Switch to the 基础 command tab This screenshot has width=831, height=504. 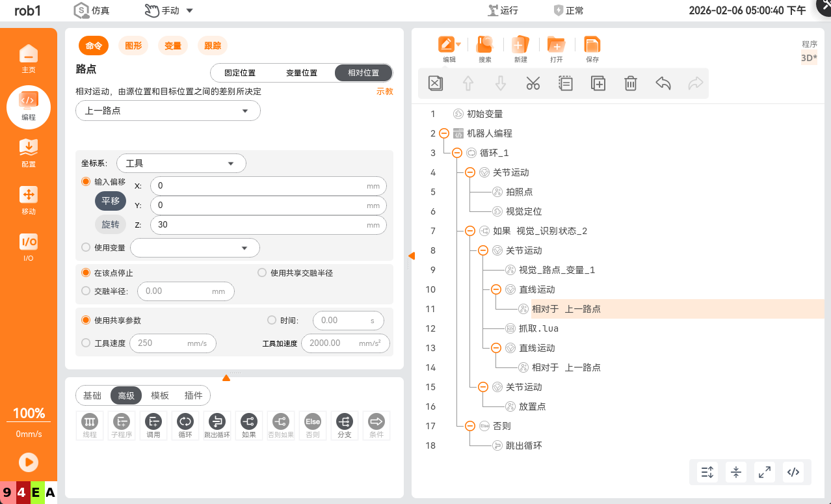[92, 395]
